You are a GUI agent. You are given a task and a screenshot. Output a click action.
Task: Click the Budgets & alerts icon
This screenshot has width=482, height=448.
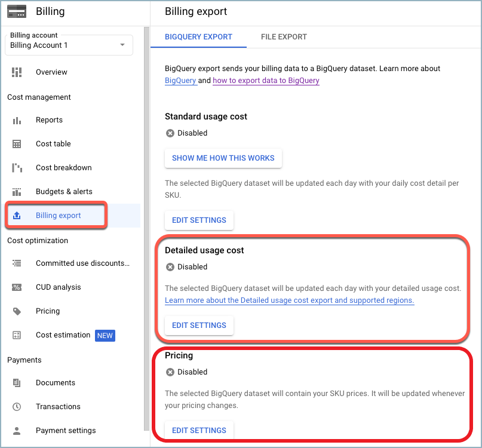point(17,192)
